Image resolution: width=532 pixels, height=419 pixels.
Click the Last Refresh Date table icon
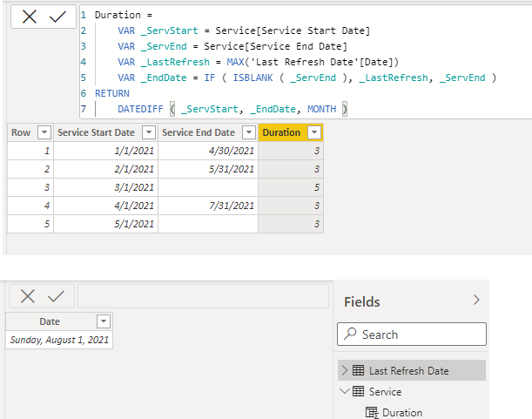[358, 370]
